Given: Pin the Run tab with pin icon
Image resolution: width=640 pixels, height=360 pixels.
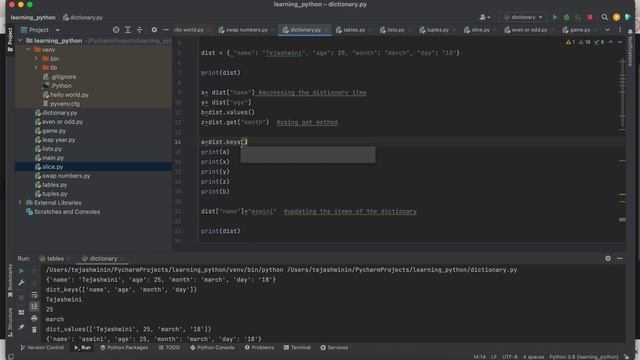Looking at the screenshot, I should [21, 327].
